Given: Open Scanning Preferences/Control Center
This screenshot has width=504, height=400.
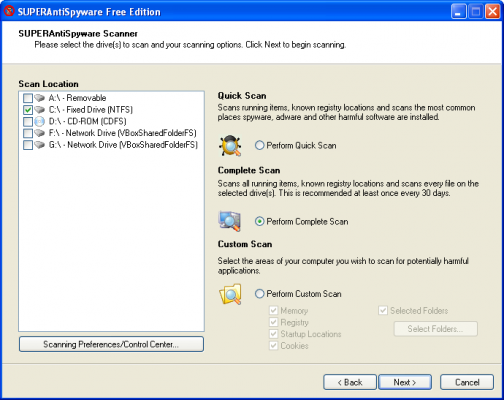Looking at the screenshot, I should (x=111, y=344).
